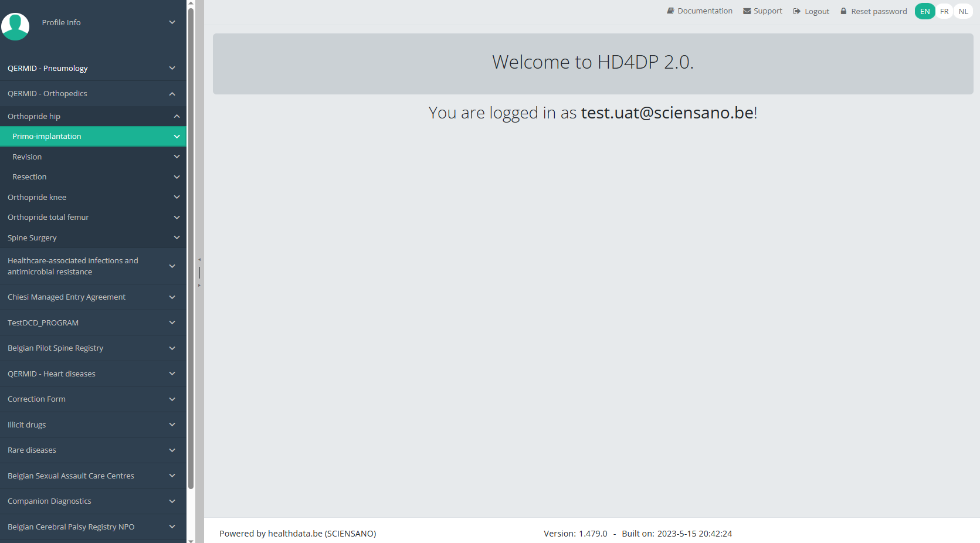Open Belgian Pilot Spine Registry
The width and height of the screenshot is (980, 543).
click(x=56, y=348)
